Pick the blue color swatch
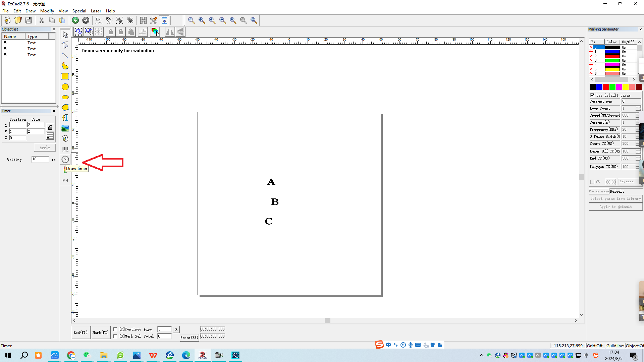The image size is (644, 362). [599, 87]
